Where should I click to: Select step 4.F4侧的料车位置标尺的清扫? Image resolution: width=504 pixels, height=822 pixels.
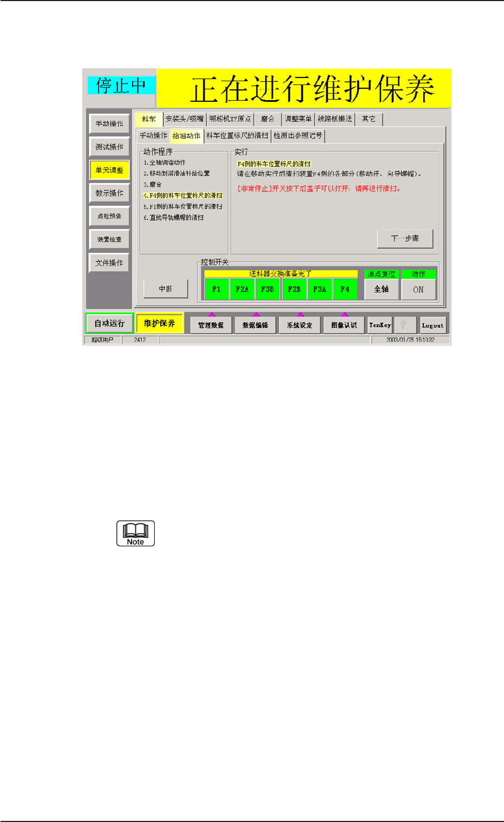coord(183,195)
